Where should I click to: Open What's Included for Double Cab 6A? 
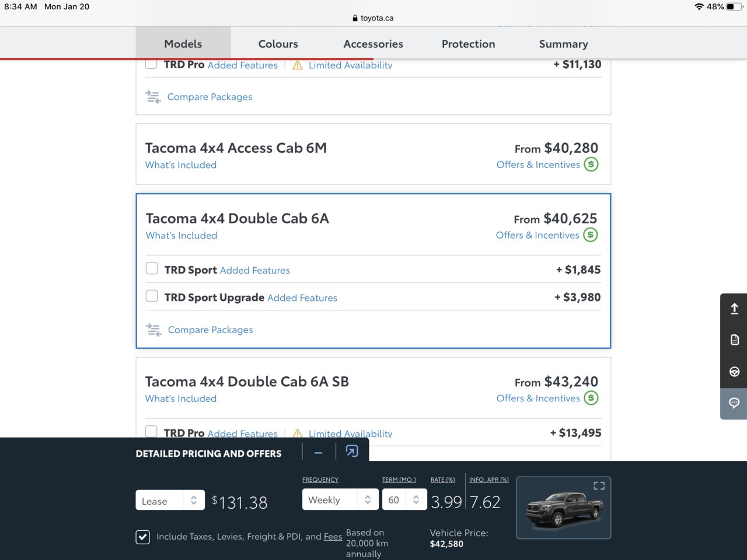click(181, 236)
